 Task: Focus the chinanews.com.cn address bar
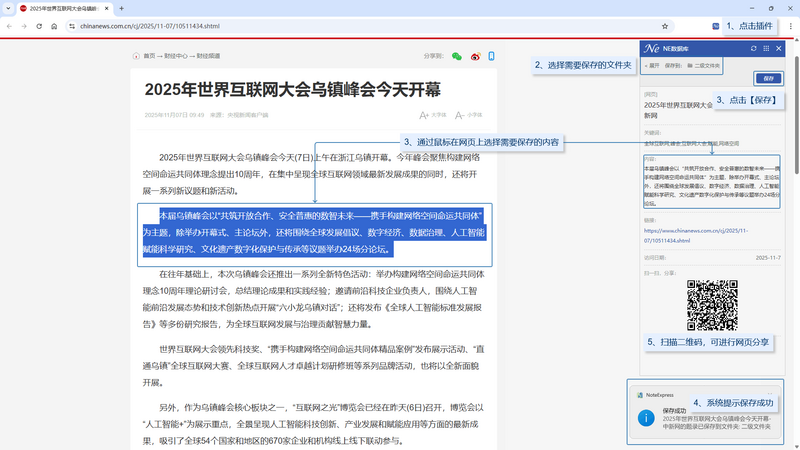point(370,26)
